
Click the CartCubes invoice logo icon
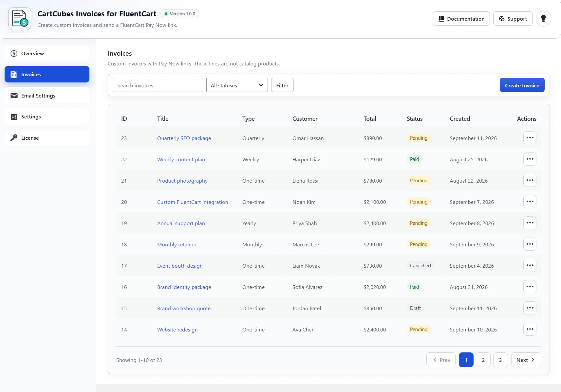tap(20, 19)
